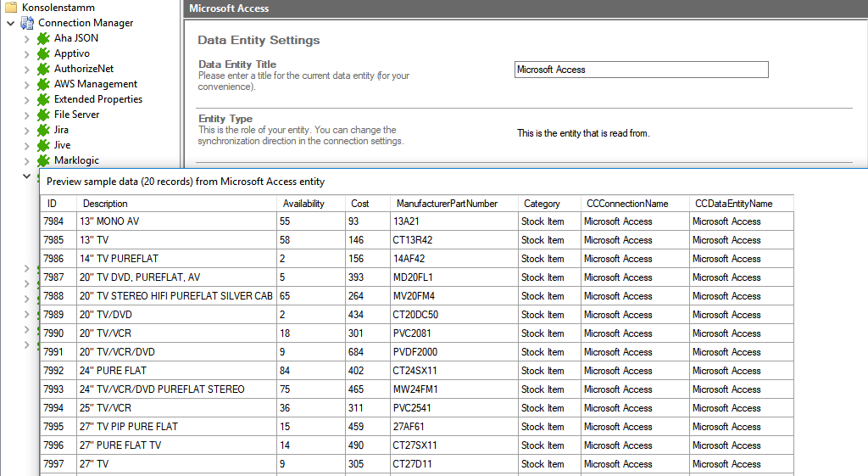Image resolution: width=868 pixels, height=476 pixels.
Task: Click the green AWS Management connection icon
Action: pyautogui.click(x=43, y=84)
